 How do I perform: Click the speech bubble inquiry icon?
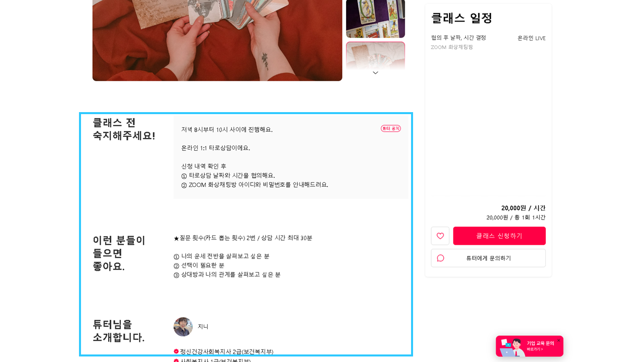[441, 258]
